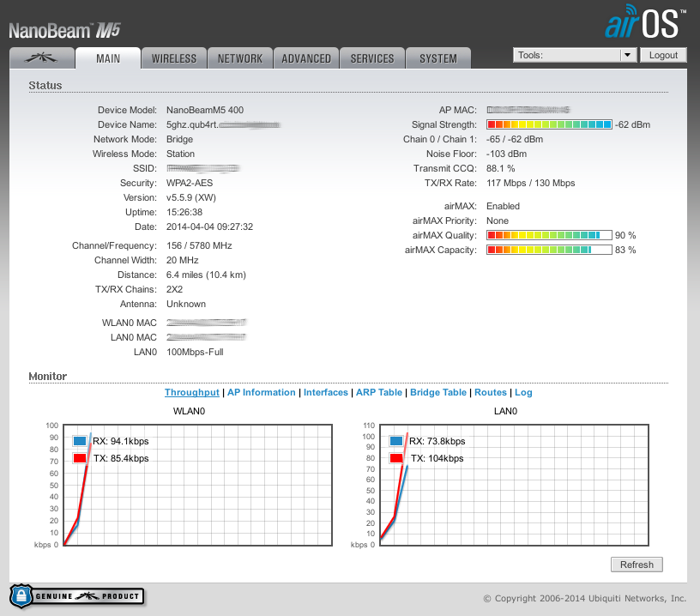
Task: Click LAN0 TX red legend swatch
Action: point(396,458)
